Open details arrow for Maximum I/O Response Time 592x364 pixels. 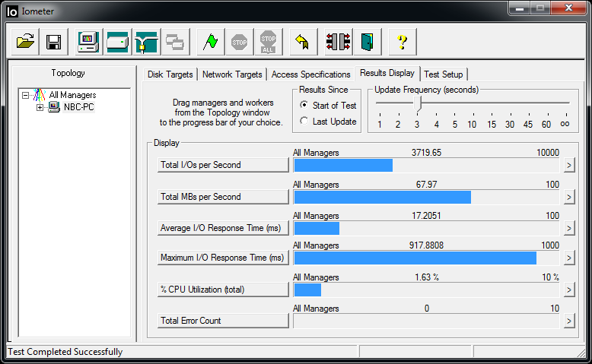click(x=569, y=258)
